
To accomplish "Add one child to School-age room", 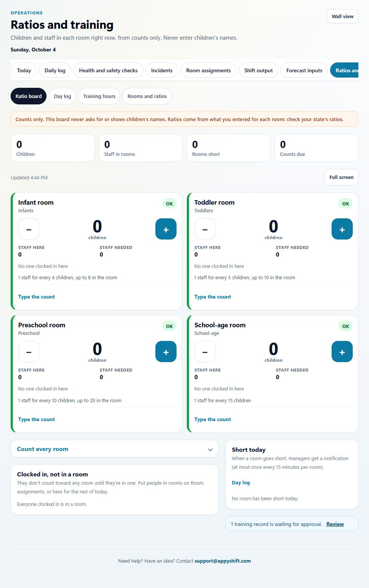I will point(342,352).
